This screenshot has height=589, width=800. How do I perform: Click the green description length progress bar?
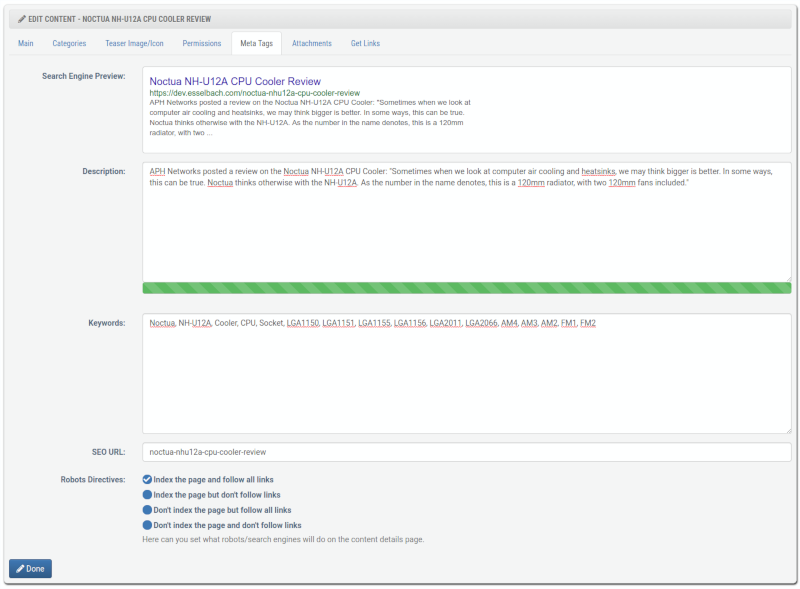(x=467, y=288)
